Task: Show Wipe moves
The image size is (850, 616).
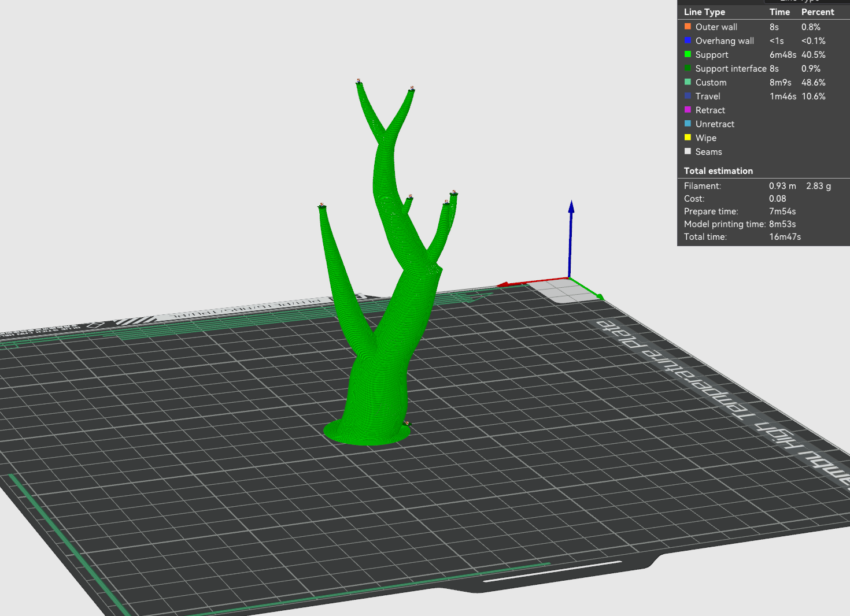Action: [706, 138]
